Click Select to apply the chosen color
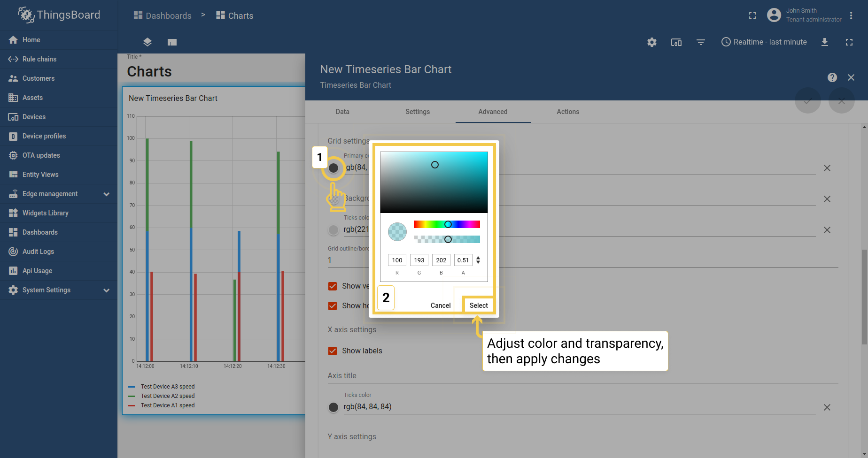 (478, 305)
